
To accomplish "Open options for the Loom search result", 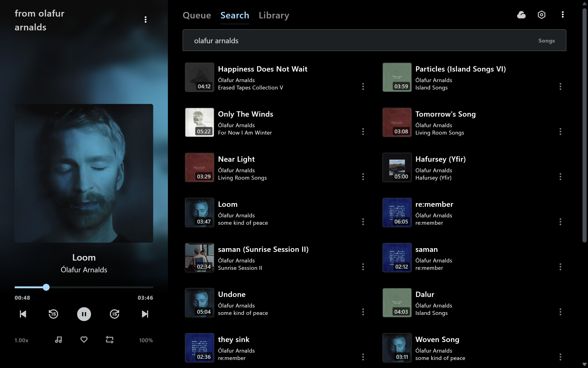I will tap(363, 222).
